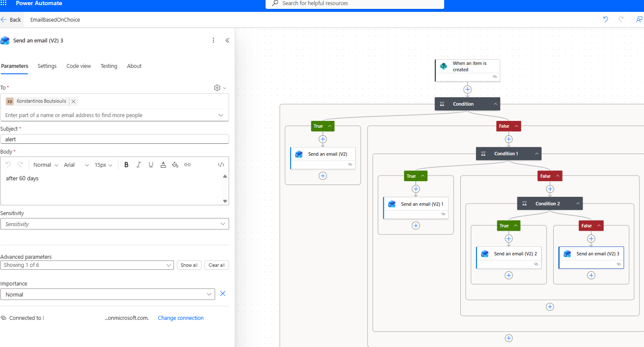Toggle bold formatting in body editor
644x347 pixels.
(x=126, y=165)
